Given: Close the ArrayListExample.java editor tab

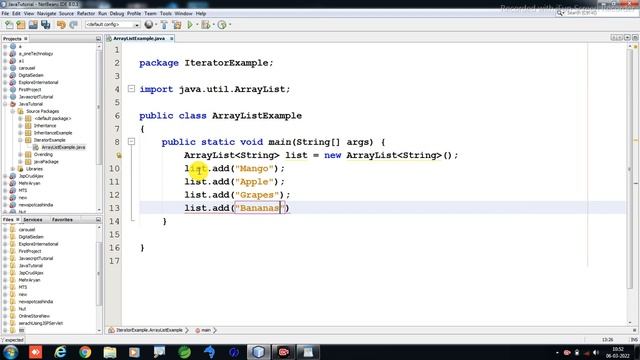Looking at the screenshot, I should [172, 38].
